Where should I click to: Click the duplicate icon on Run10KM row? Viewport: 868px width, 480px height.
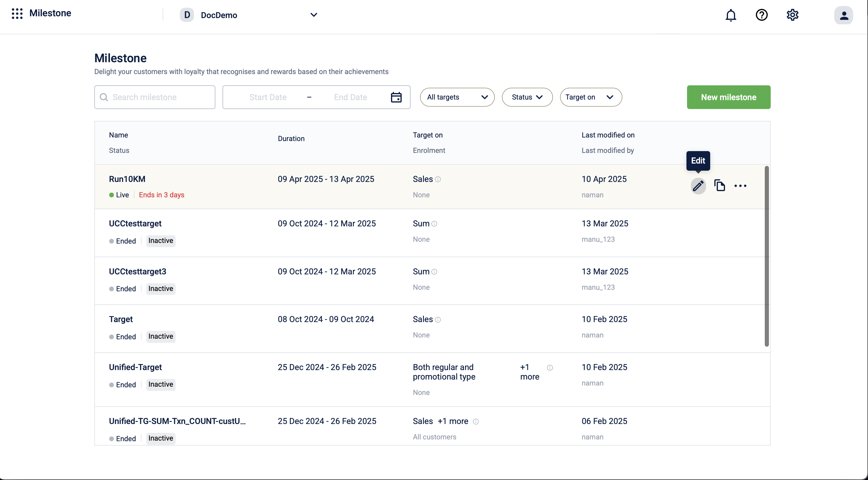[719, 185]
